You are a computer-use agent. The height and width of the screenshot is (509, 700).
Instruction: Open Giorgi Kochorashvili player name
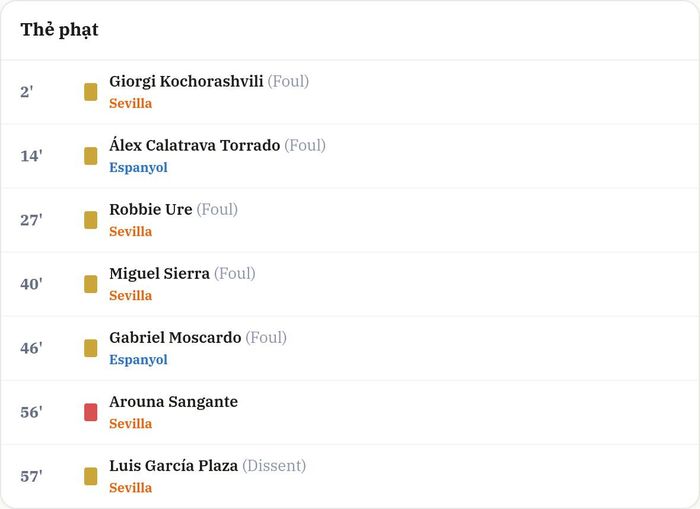click(186, 82)
